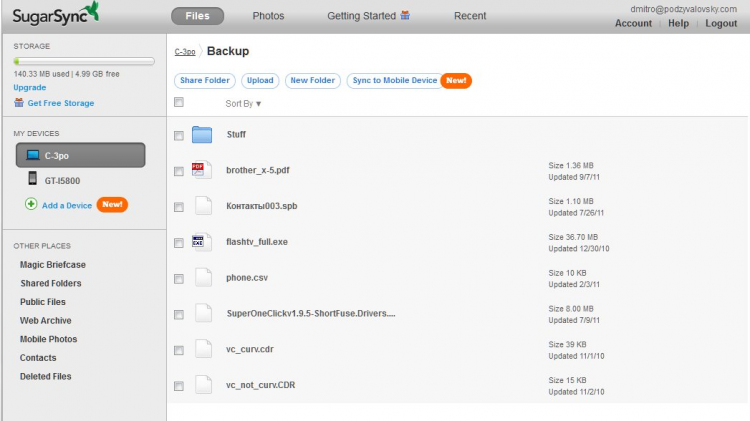Click the PDF icon of brother_x-5.pdf
The width and height of the screenshot is (750, 421).
click(201, 170)
